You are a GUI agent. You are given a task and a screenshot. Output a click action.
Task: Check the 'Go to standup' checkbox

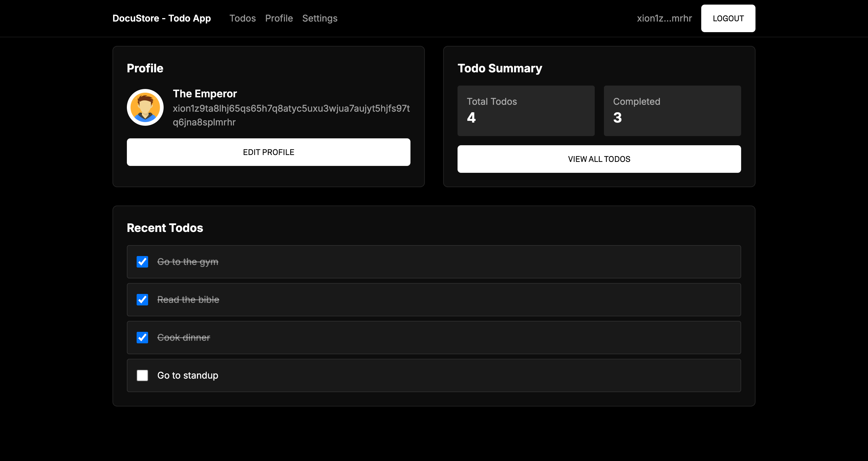tap(142, 375)
